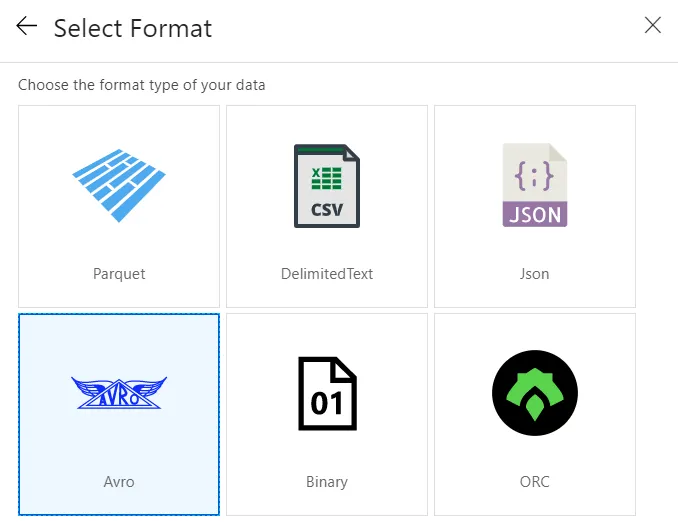This screenshot has width=678, height=532.
Task: Pick the Binary text label
Action: 327,481
